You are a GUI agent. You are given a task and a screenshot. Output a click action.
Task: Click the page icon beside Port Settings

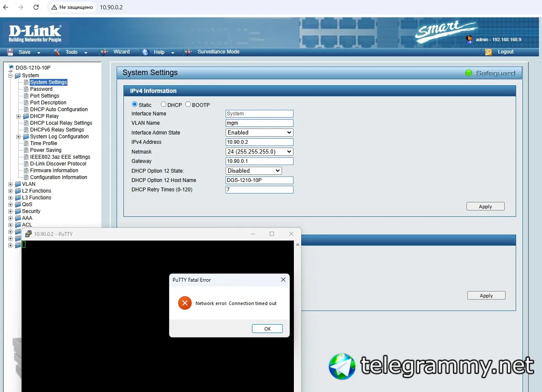(26, 96)
